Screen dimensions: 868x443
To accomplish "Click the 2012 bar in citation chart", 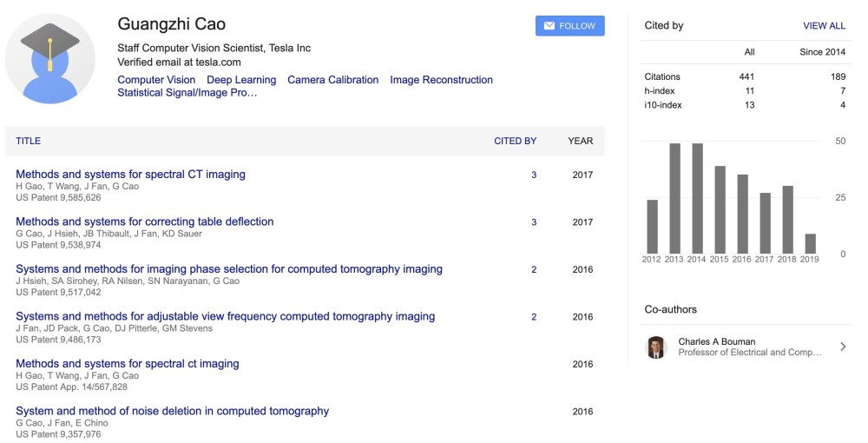I will (652, 227).
